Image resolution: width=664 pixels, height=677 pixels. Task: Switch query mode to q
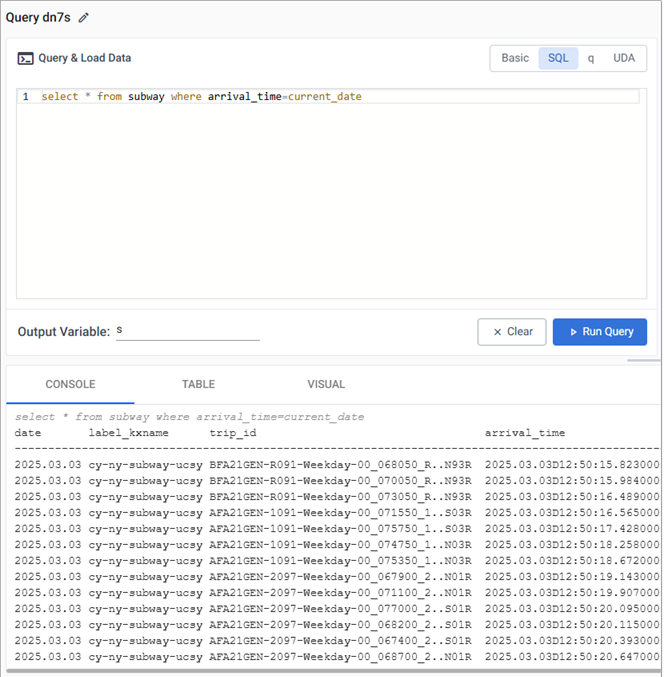(591, 58)
